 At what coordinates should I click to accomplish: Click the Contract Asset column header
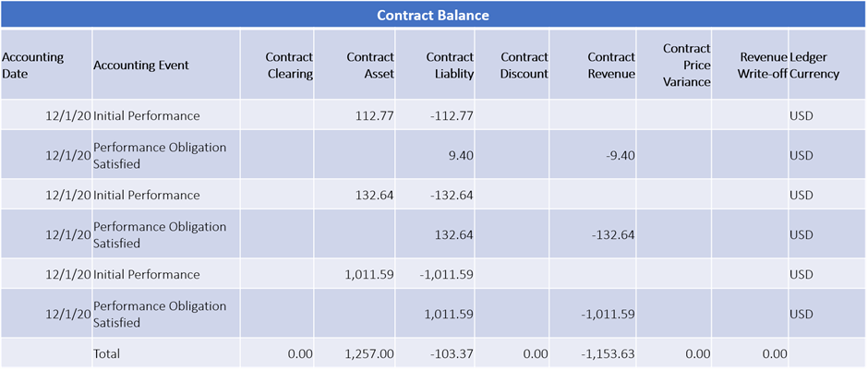(370, 66)
